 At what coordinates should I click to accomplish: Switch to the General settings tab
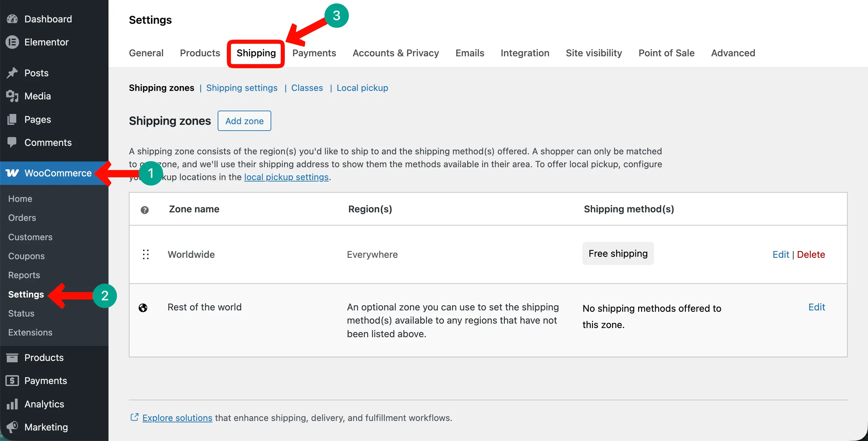146,53
